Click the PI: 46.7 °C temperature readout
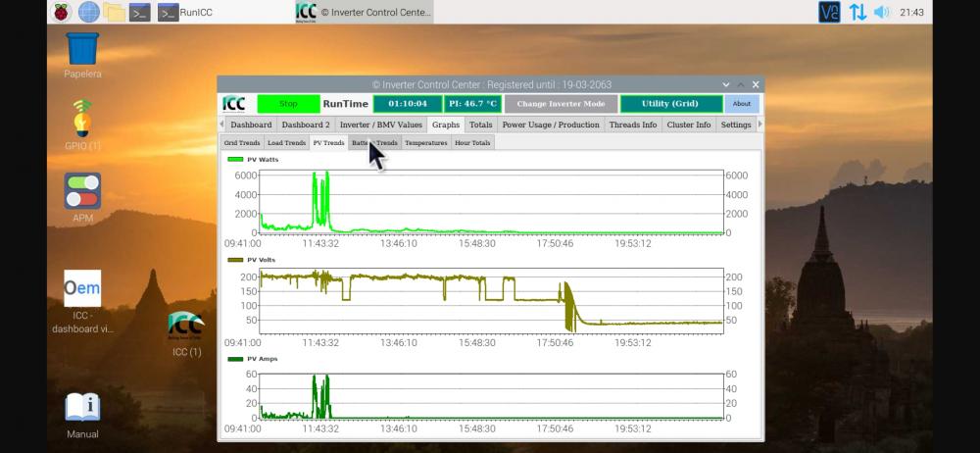 [472, 104]
